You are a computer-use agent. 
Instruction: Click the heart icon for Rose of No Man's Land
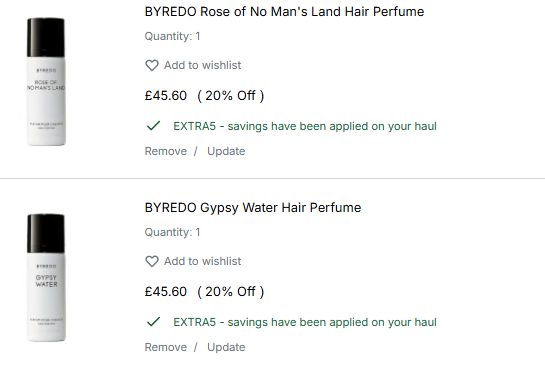coord(152,65)
